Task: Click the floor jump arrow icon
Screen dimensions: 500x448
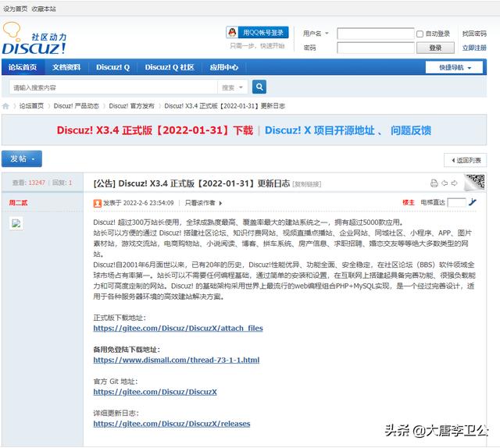Action: (473, 202)
